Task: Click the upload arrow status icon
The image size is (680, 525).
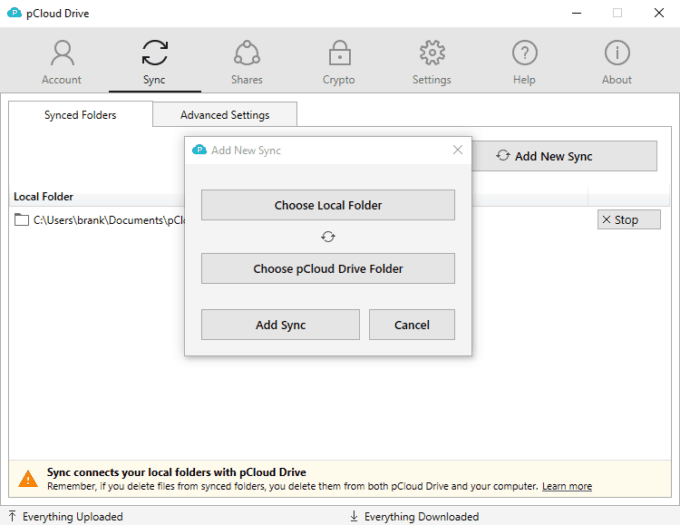Action: (x=12, y=516)
